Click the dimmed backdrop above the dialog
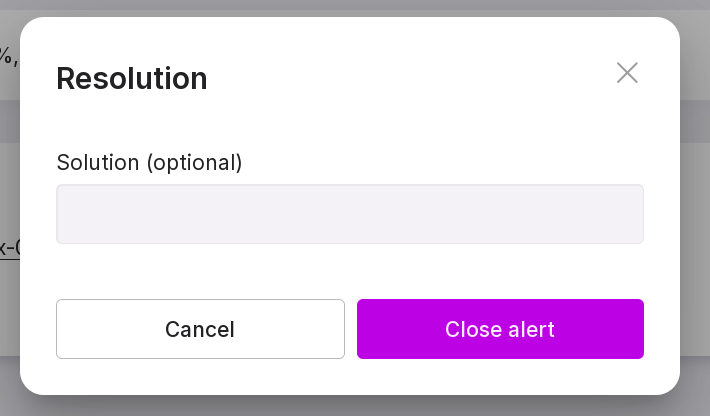The height and width of the screenshot is (416, 710). [x=350, y=7]
